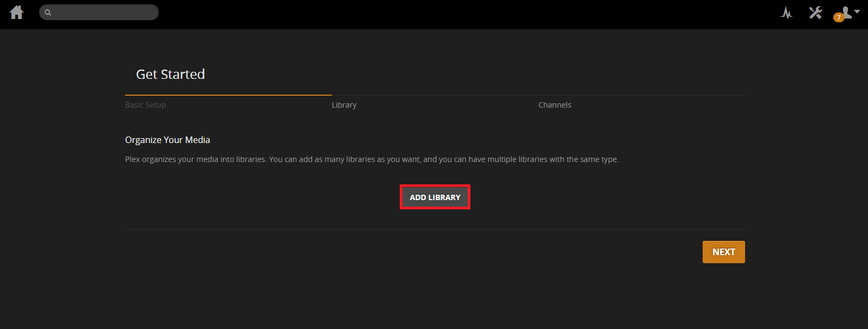Click the gray progress line above Channels
Screen dimensions: 868x329
pos(642,95)
